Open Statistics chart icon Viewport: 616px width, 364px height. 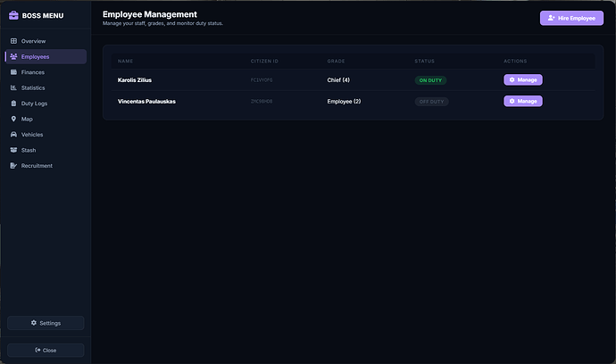pyautogui.click(x=13, y=87)
